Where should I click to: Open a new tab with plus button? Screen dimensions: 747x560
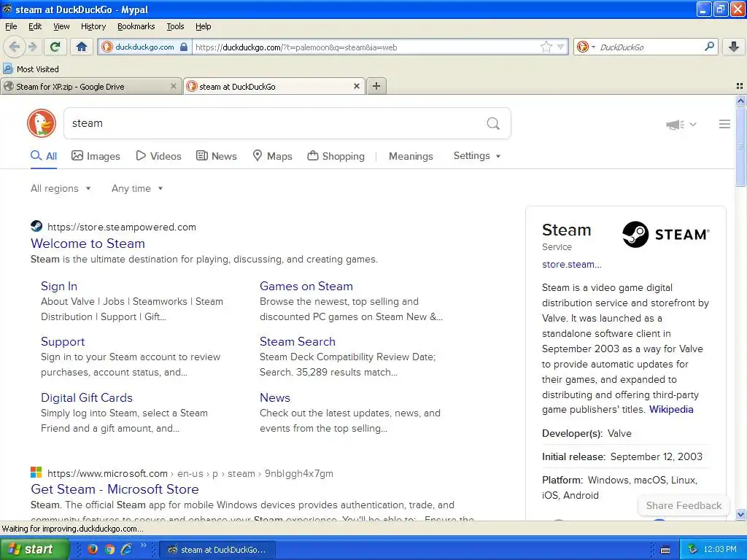tap(376, 86)
